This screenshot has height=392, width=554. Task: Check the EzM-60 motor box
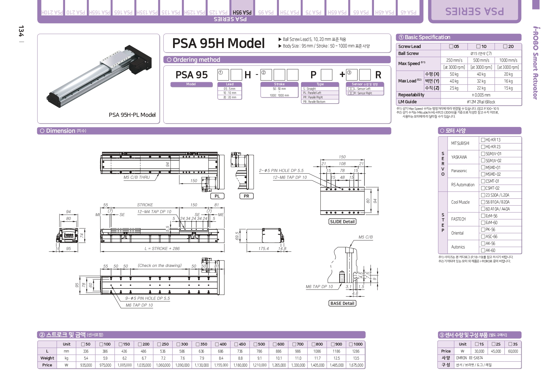(x=483, y=223)
